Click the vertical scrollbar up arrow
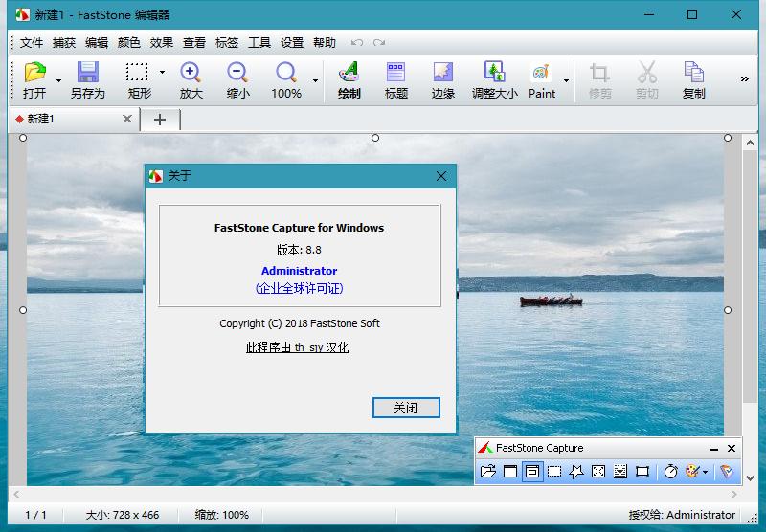 pyautogui.click(x=751, y=143)
